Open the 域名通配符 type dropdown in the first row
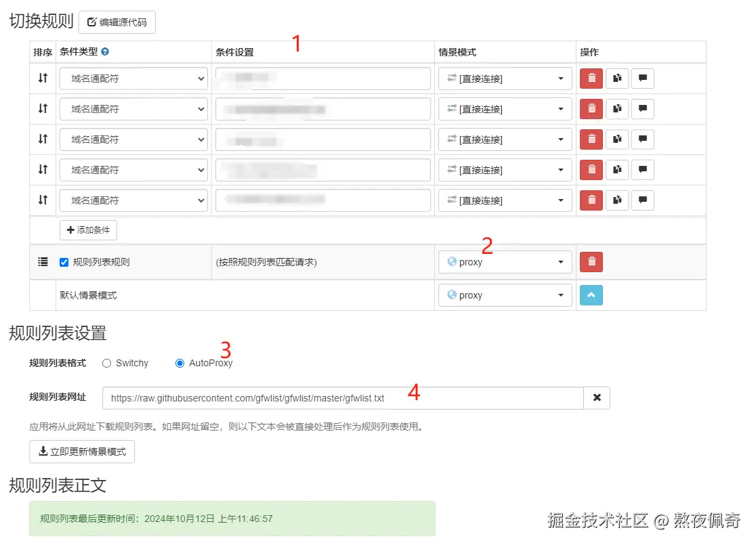This screenshot has width=756, height=545. 133,79
